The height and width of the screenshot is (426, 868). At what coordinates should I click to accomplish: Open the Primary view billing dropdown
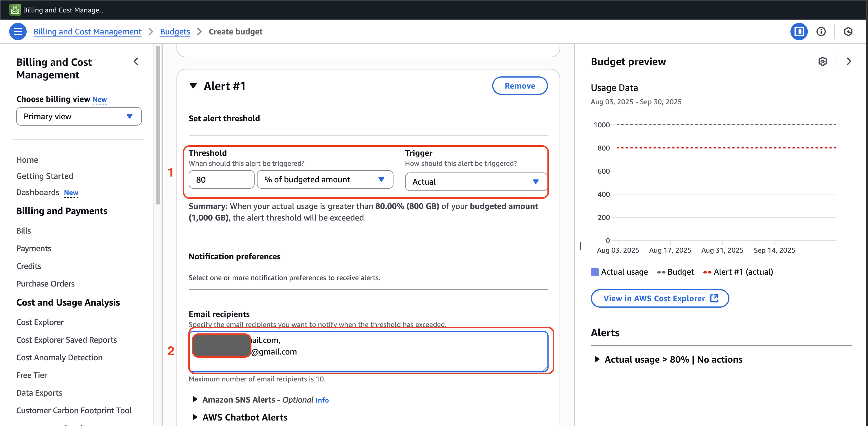tap(79, 116)
